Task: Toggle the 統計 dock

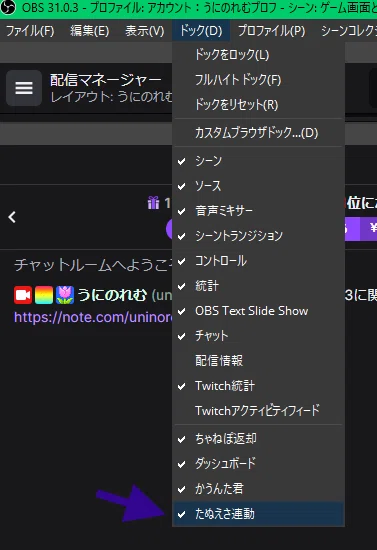Action: 258,286
